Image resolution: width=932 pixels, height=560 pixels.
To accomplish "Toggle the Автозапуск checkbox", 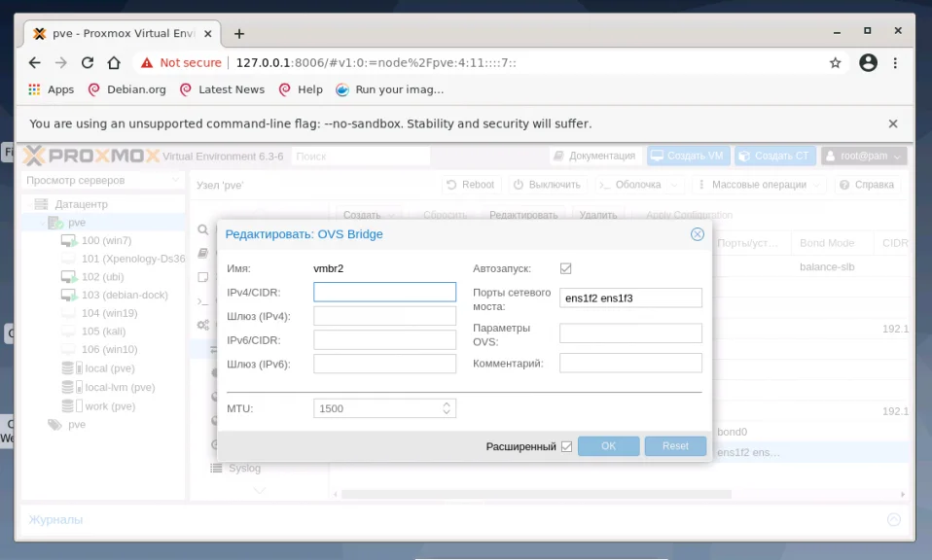I will click(566, 268).
